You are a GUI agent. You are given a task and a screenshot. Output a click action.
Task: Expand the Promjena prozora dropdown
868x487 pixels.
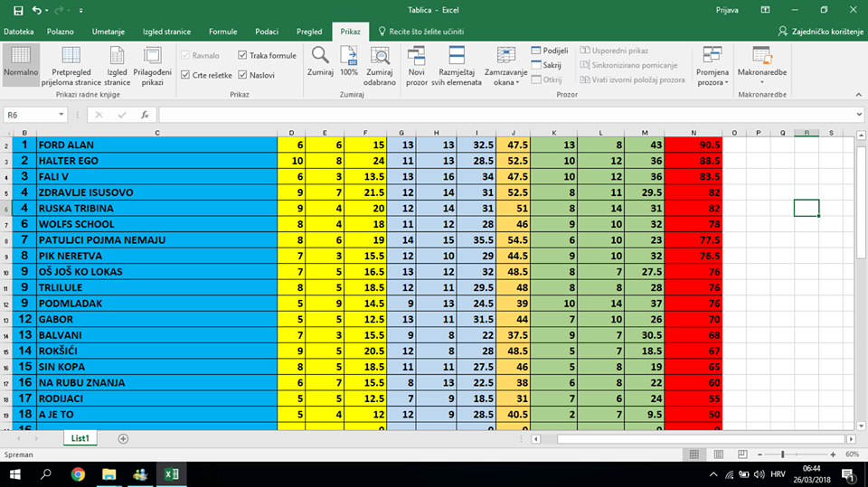coord(712,82)
